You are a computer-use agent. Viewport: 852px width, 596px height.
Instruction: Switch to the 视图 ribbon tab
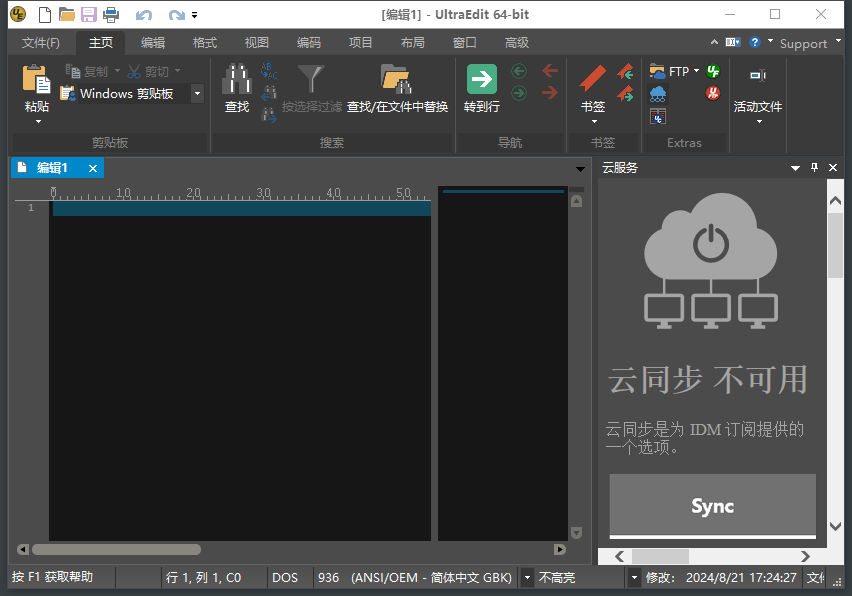256,42
